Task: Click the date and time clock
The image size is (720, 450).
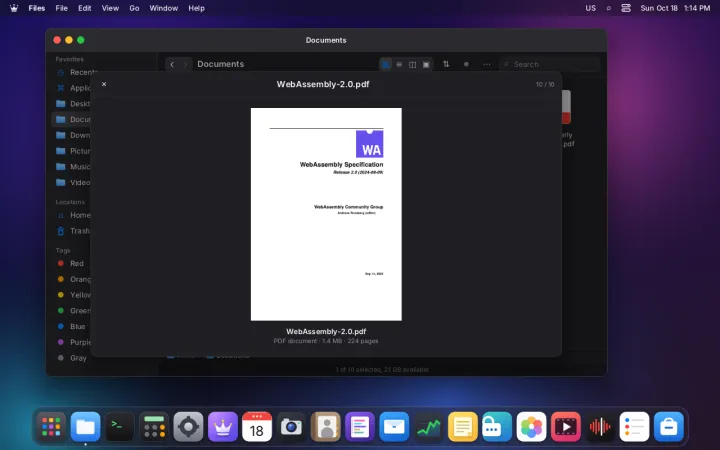Action: [x=675, y=8]
